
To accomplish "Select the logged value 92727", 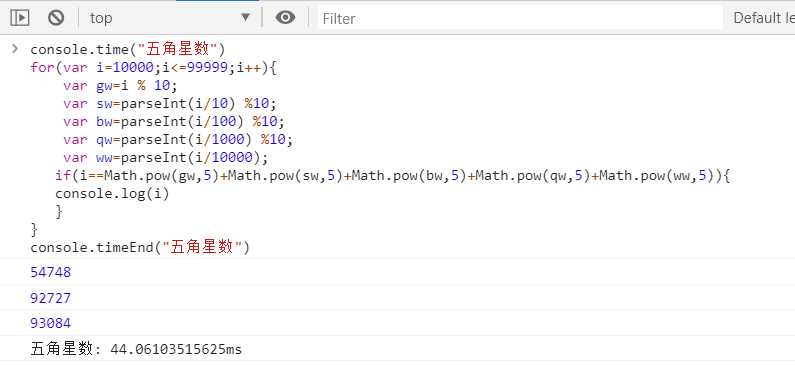I will 51,298.
